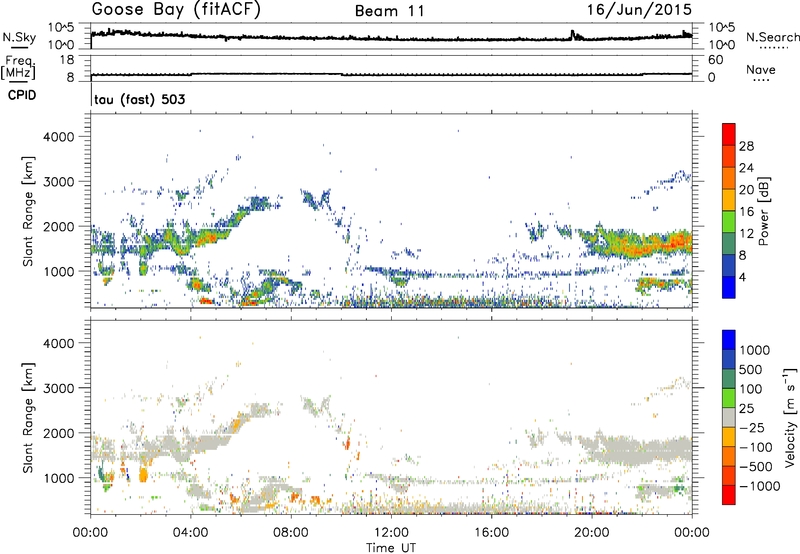Click "Slant Range [km]" on the power panel
800x554 pixels.
[x=28, y=211]
